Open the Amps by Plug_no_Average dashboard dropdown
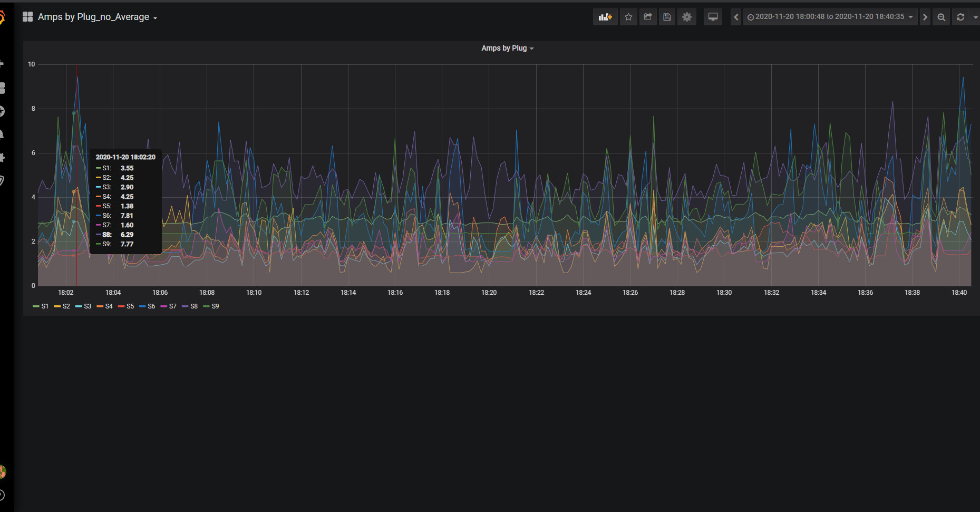The height and width of the screenshot is (512, 980). [97, 17]
